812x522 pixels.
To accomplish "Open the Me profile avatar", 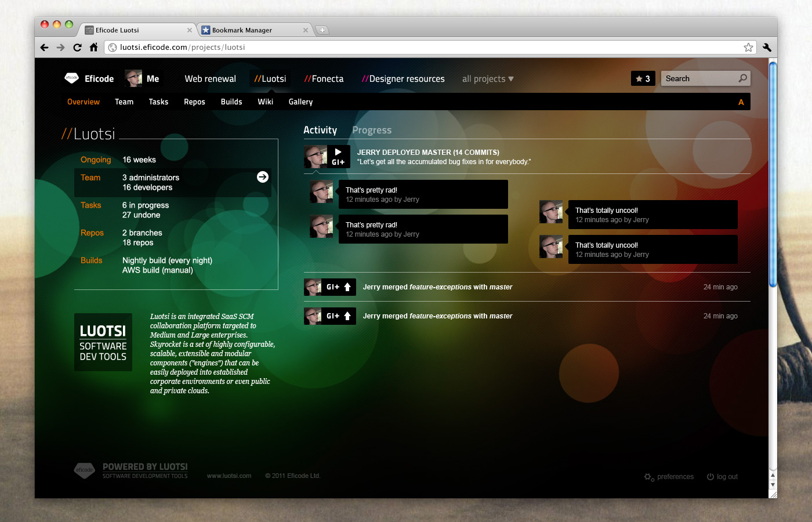I will pyautogui.click(x=133, y=78).
